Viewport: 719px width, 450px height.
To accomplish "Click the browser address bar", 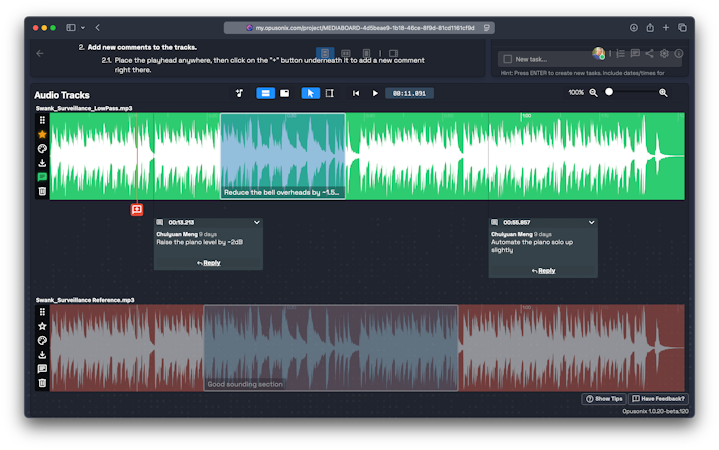I will pyautogui.click(x=359, y=28).
